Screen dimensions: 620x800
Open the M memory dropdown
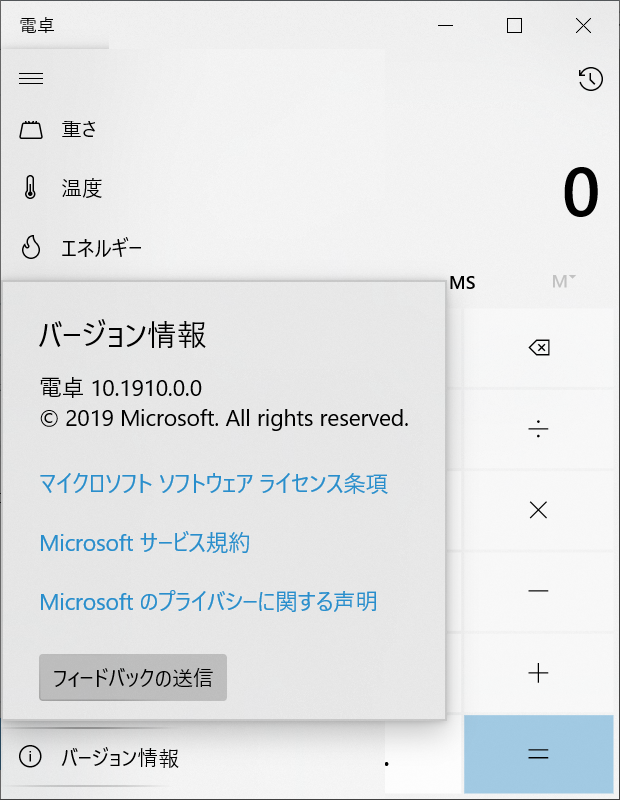click(563, 282)
